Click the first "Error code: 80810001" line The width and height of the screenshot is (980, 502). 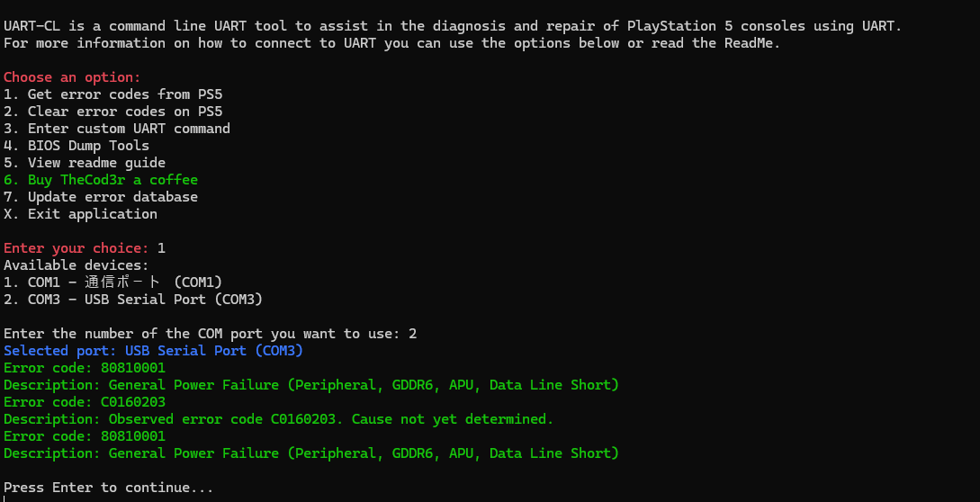85,368
